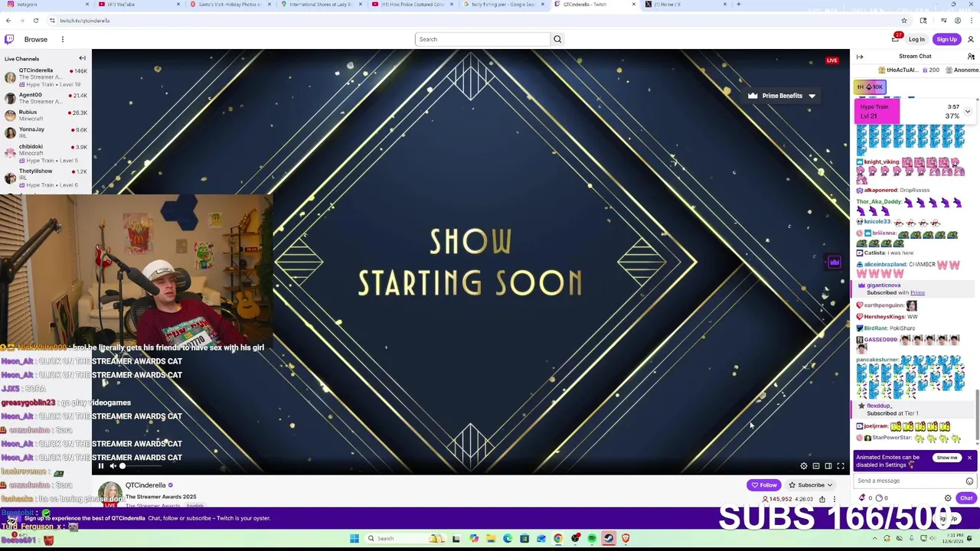
Task: Click the search magnifier button
Action: (x=557, y=39)
